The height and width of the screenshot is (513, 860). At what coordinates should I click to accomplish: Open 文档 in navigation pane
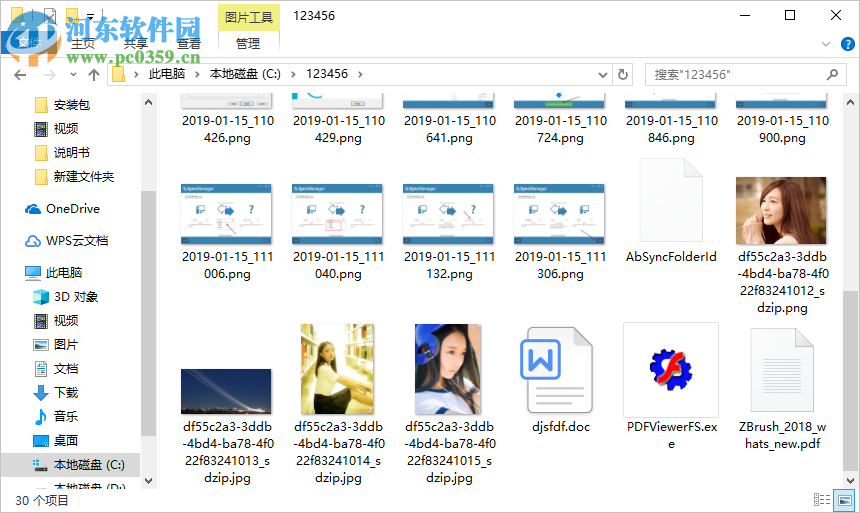(66, 369)
